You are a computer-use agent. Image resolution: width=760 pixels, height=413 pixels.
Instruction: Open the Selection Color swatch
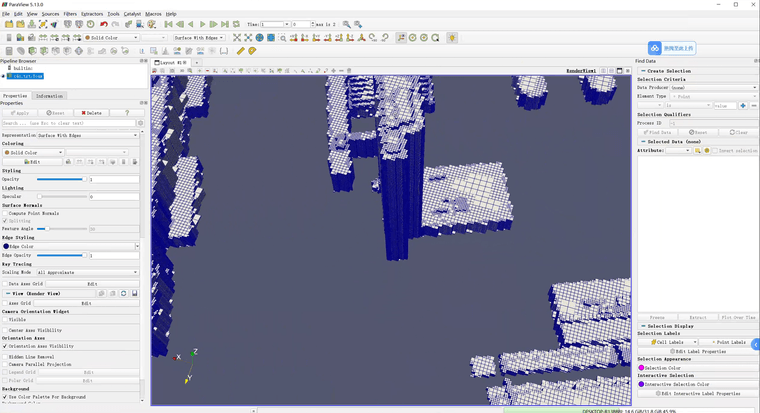click(x=641, y=368)
